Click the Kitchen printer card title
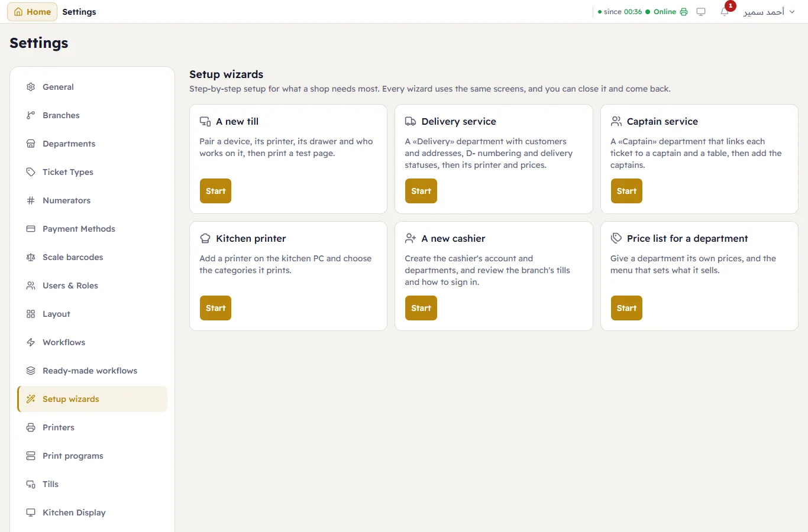Viewport: 808px width, 532px height. [x=251, y=238]
